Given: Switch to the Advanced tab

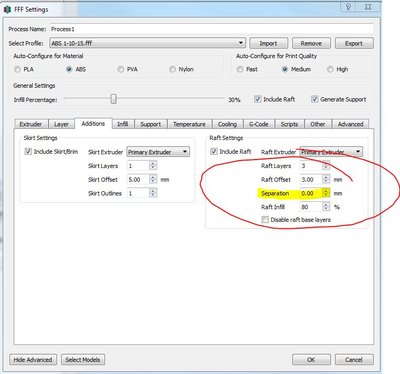Looking at the screenshot, I should point(350,124).
